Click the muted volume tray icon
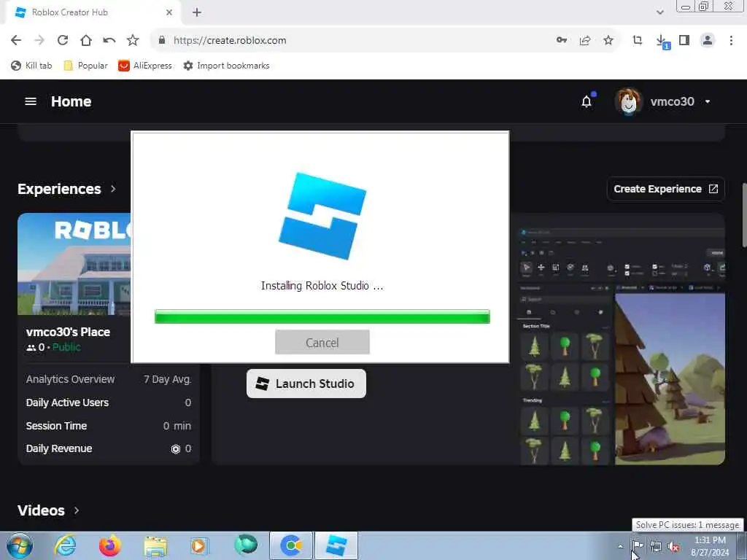The width and height of the screenshot is (747, 560). (673, 547)
